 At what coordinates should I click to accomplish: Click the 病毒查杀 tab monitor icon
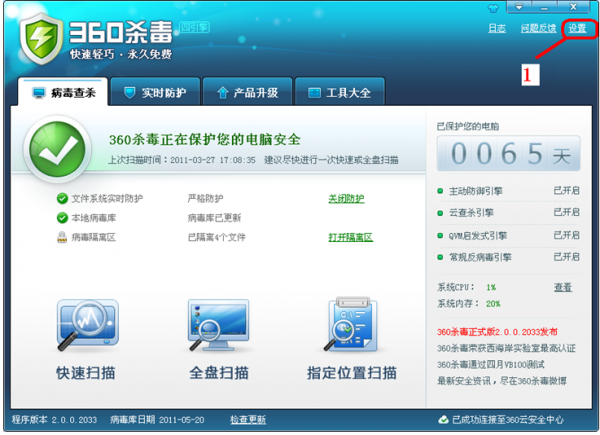[x=39, y=93]
